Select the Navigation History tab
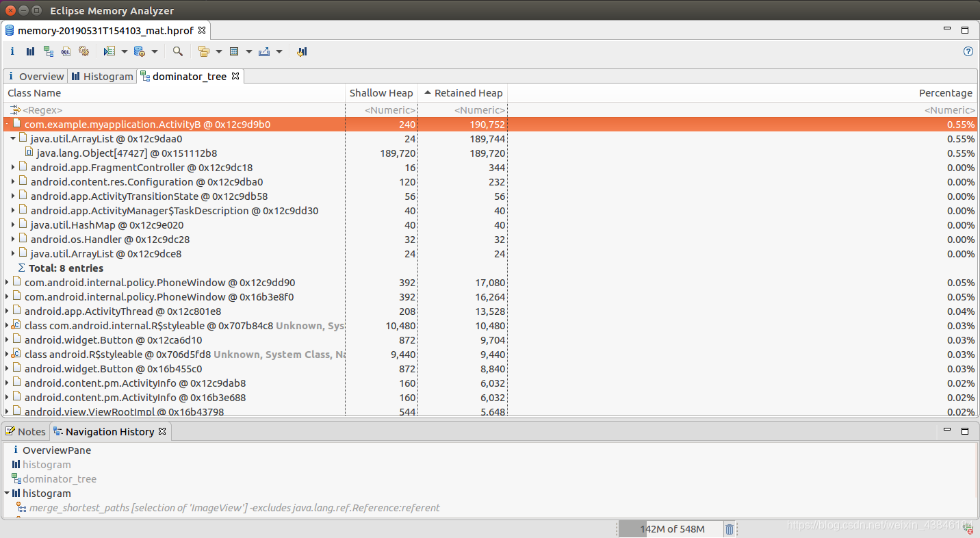Viewport: 980px width, 538px height. [x=109, y=431]
